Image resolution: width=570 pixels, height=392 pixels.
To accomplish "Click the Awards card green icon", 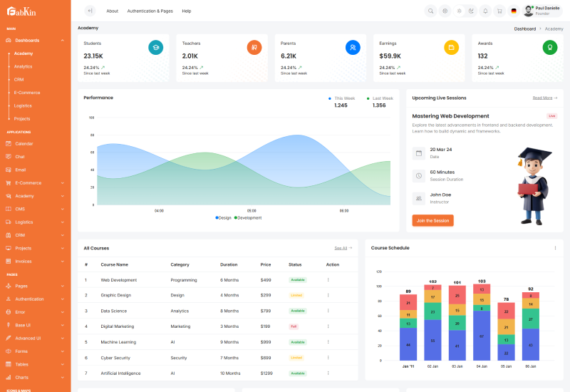I will coord(549,47).
